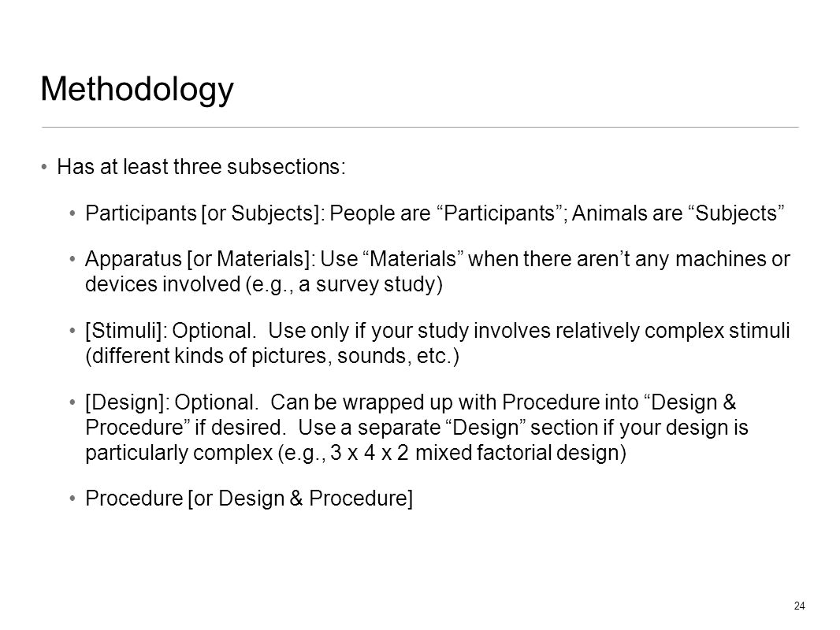Click the bullet dot before [Design]

72,402
